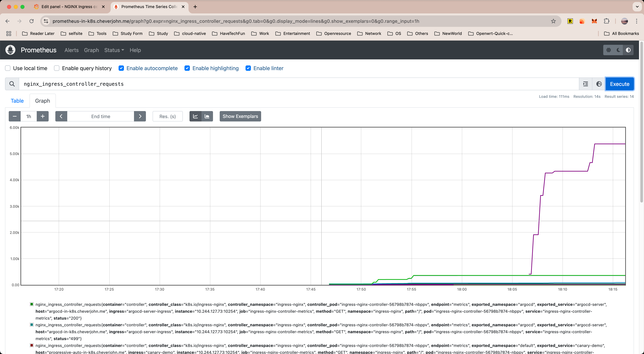Expand the tab search chevron in title bar
This screenshot has width=644, height=354.
pos(637,7)
